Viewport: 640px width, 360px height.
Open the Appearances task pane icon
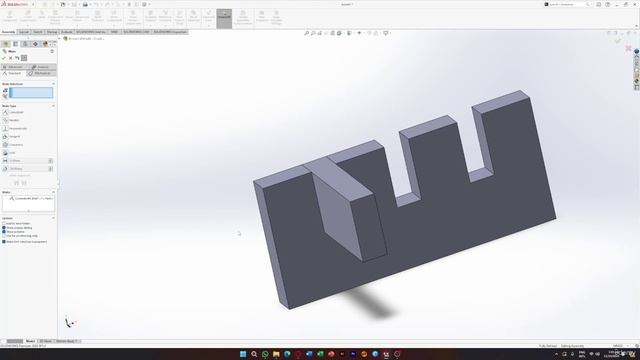point(636,81)
